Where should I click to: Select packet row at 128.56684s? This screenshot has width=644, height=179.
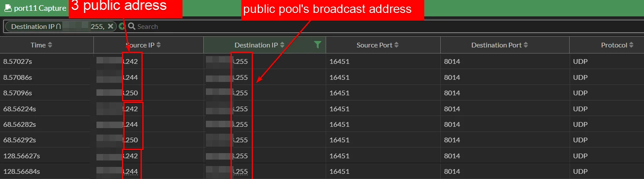pos(322,171)
